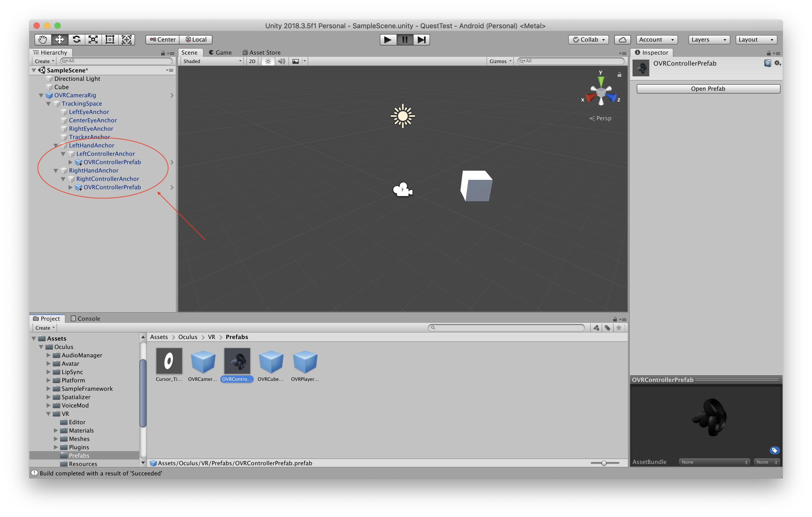Select the Cube object in Hierarchy

coord(61,87)
